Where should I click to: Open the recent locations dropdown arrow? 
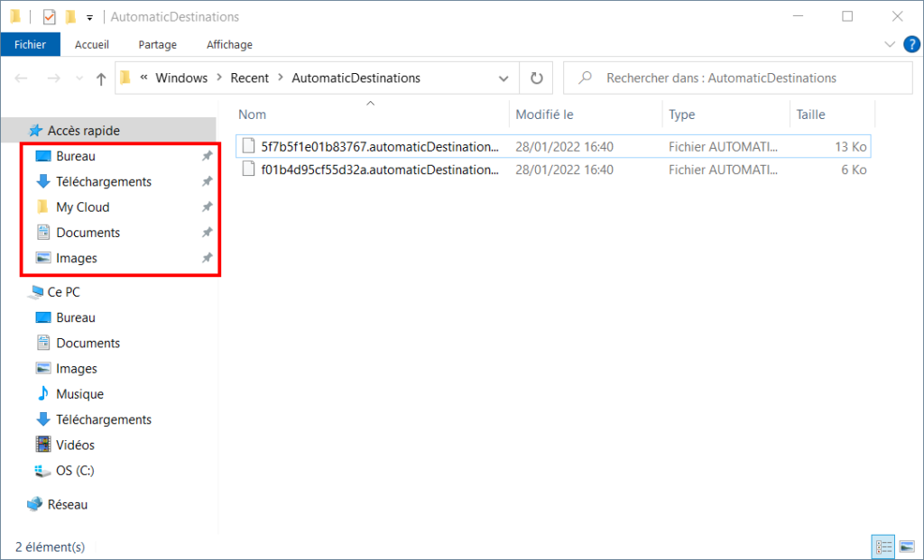coord(79,78)
